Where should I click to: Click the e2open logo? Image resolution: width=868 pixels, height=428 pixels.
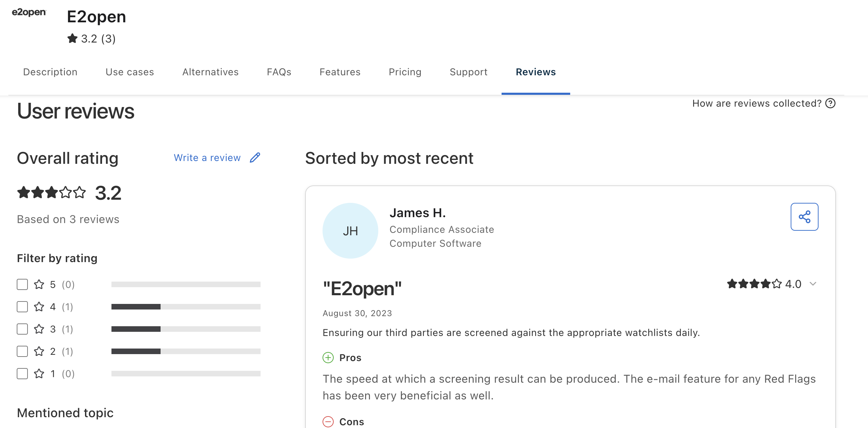[29, 12]
